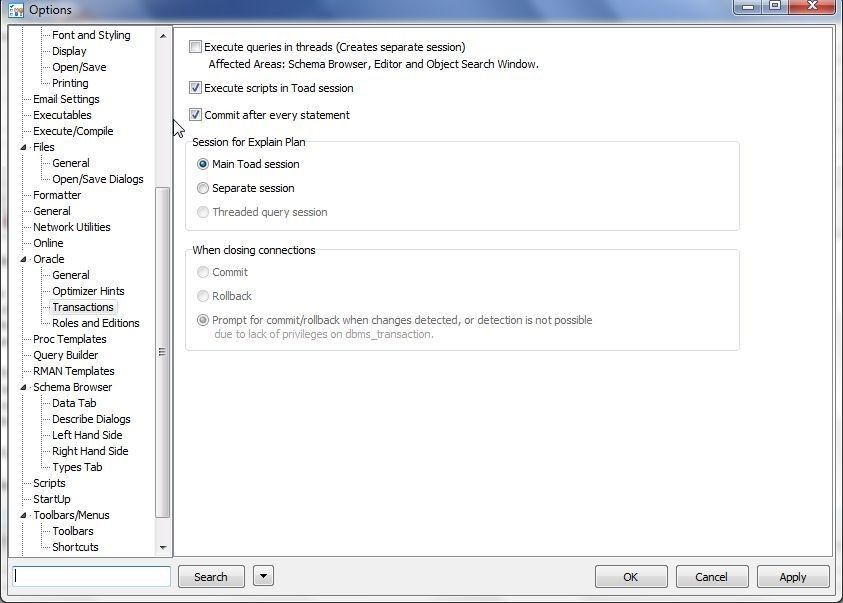Click the Search button

(210, 576)
